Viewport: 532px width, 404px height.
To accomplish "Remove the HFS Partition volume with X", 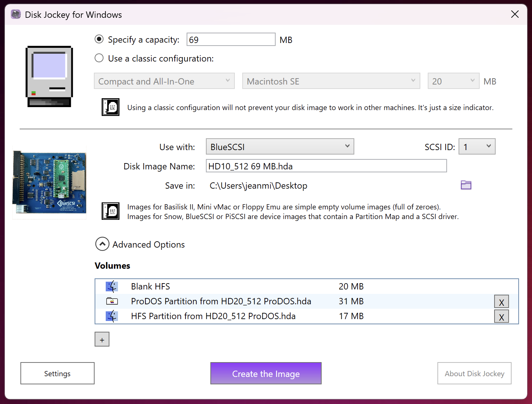I will point(501,317).
